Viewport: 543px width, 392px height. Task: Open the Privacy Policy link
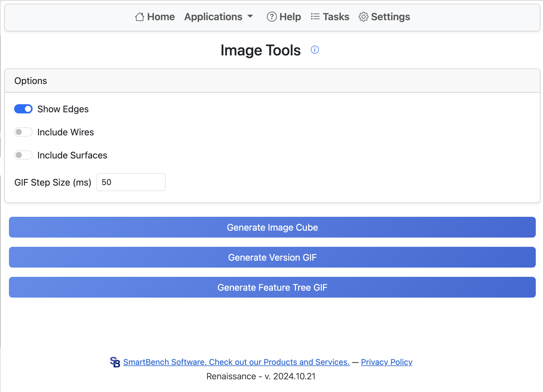point(386,362)
